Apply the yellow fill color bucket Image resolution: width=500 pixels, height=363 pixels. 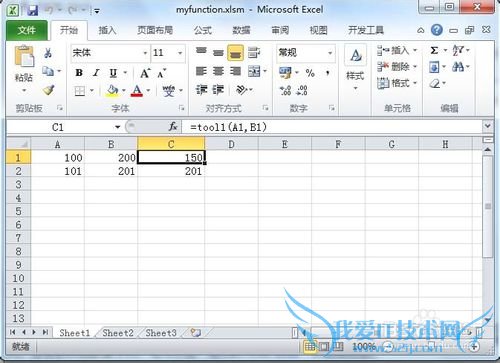(112, 90)
